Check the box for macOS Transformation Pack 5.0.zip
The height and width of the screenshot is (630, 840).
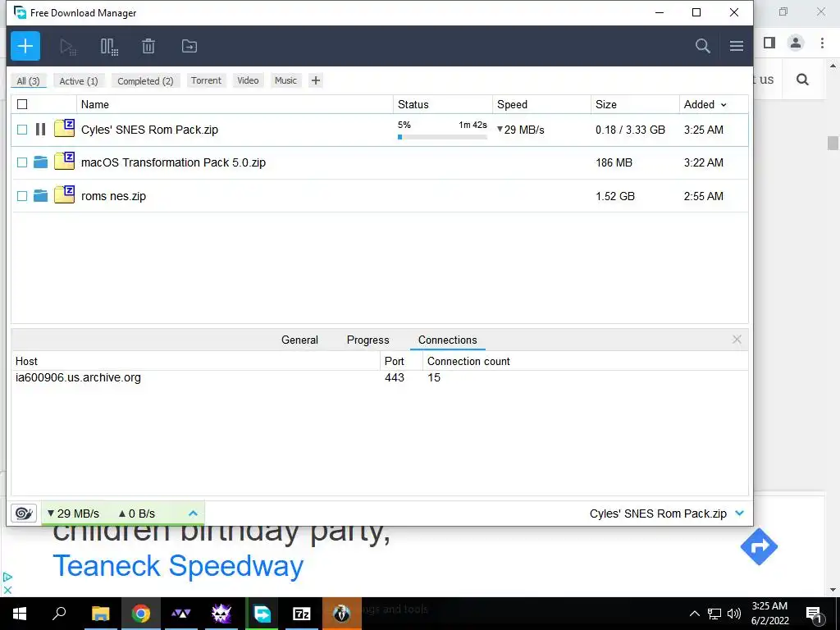click(22, 162)
